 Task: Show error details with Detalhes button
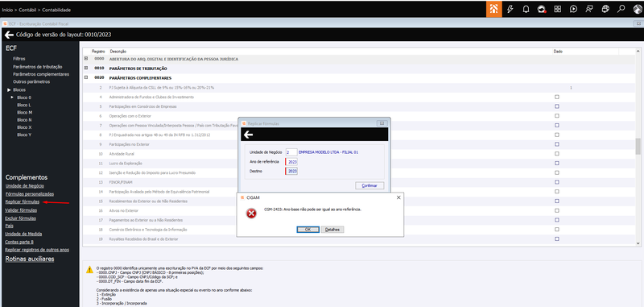332,230
